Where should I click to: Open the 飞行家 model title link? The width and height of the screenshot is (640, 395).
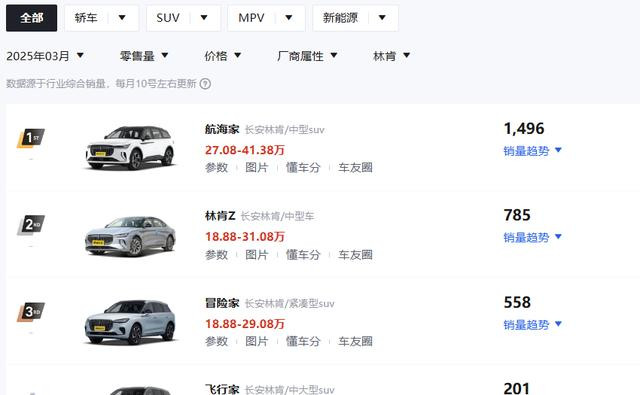tap(222, 389)
